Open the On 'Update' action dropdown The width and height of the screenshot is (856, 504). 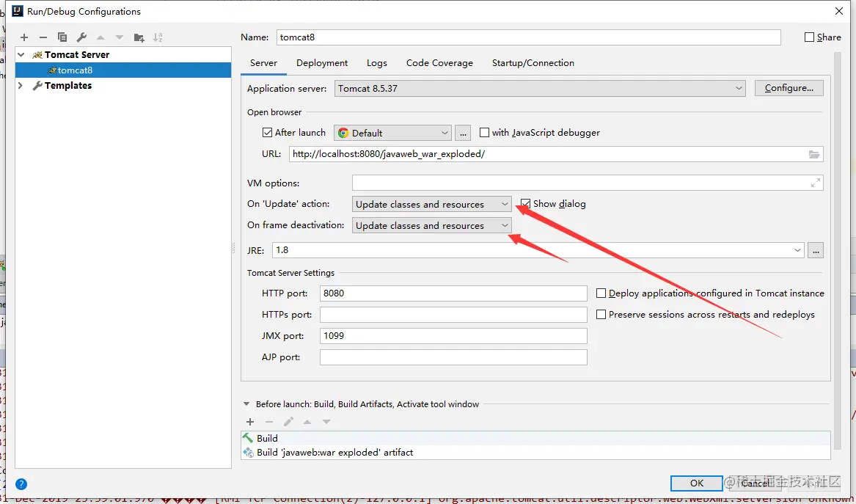tap(432, 204)
